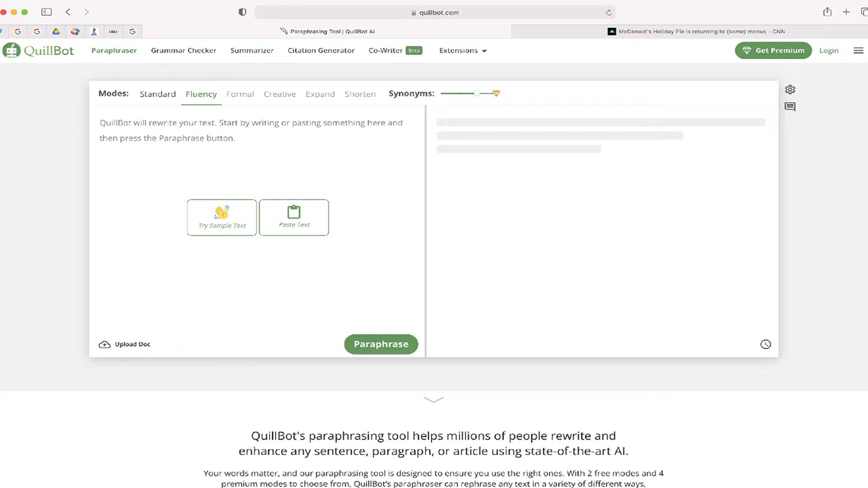This screenshot has height=488, width=868.
Task: Go back in Safari history
Action: click(68, 12)
